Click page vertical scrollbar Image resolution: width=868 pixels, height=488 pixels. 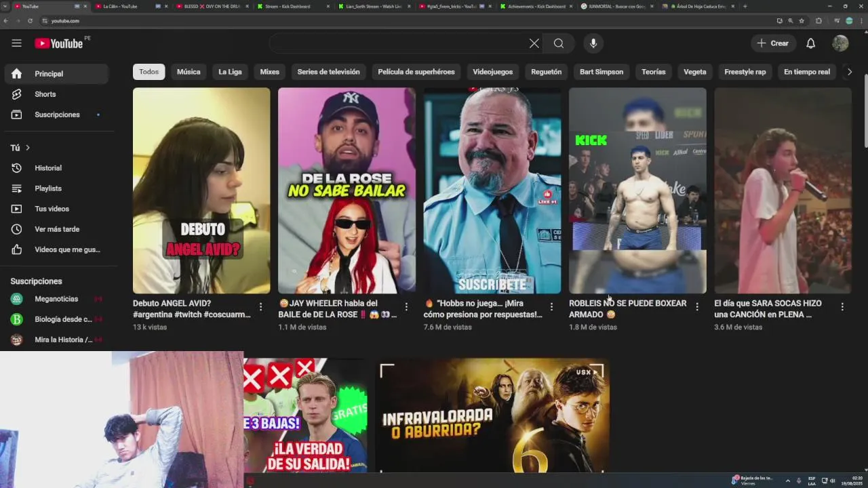coord(865,112)
